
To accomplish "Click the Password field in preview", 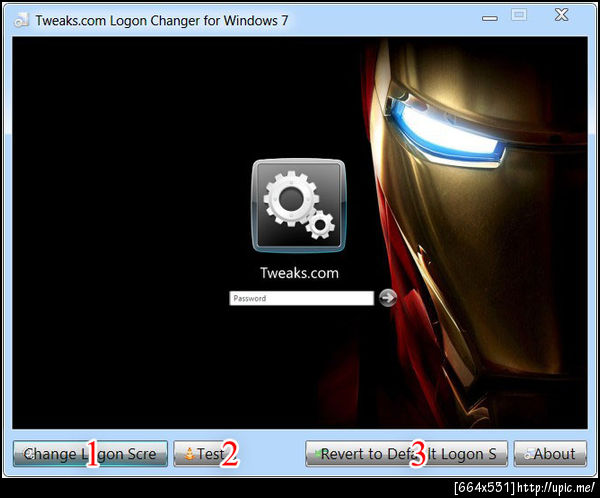I will pos(301,298).
